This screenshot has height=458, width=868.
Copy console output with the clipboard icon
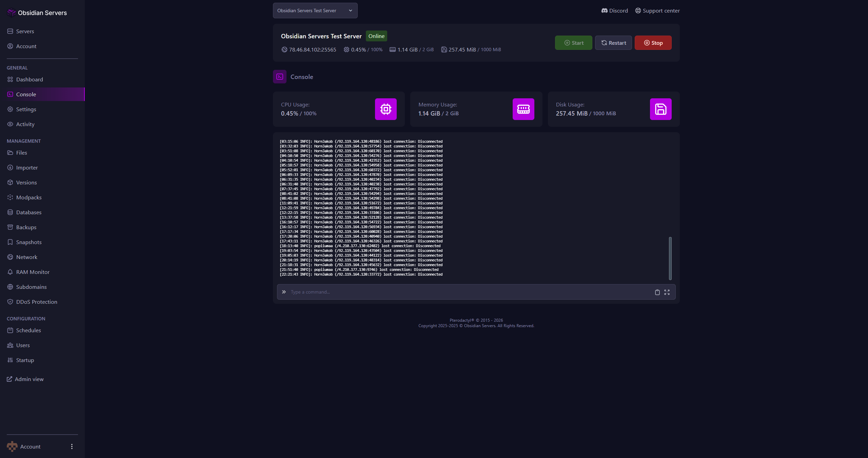pos(657,292)
